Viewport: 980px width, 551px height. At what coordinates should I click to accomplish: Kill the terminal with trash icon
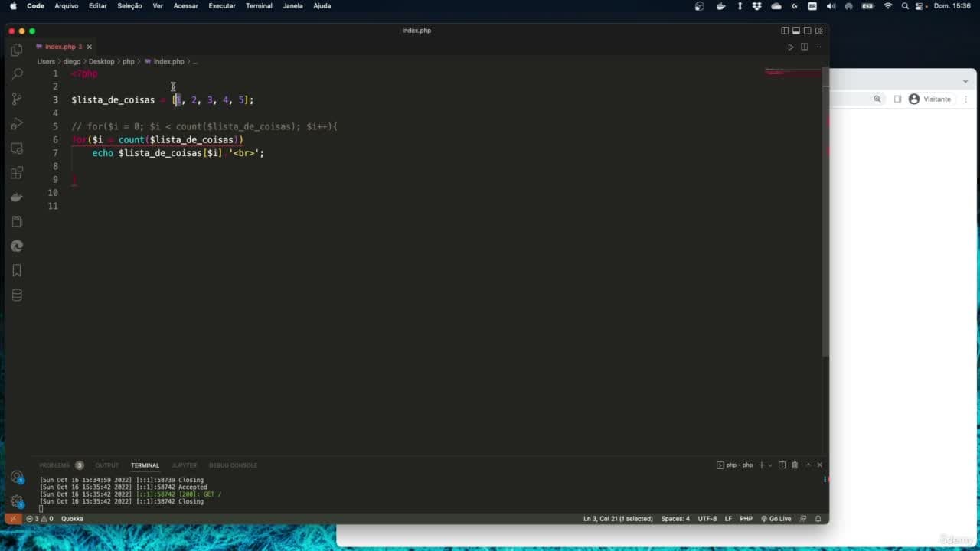[795, 465]
